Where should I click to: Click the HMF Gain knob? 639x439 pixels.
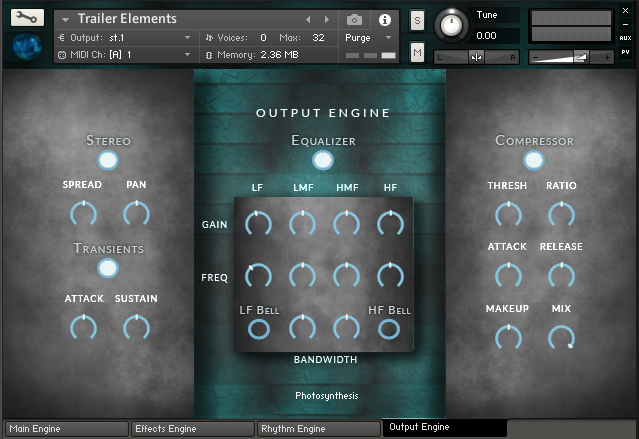click(x=346, y=224)
